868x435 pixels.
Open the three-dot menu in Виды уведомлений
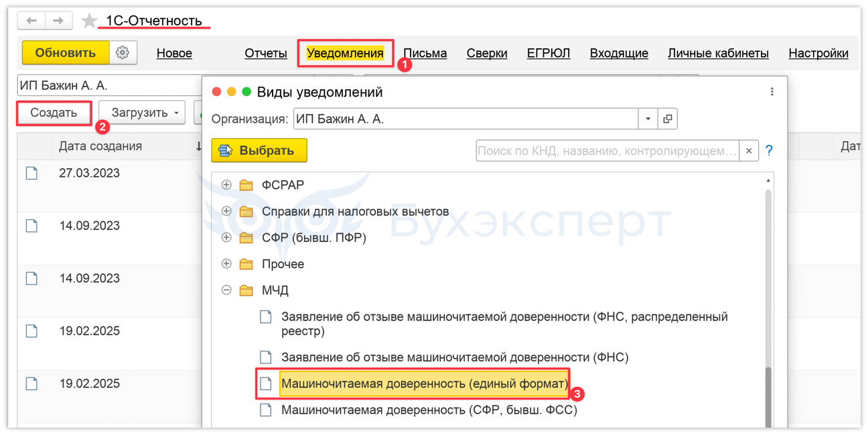pos(772,92)
